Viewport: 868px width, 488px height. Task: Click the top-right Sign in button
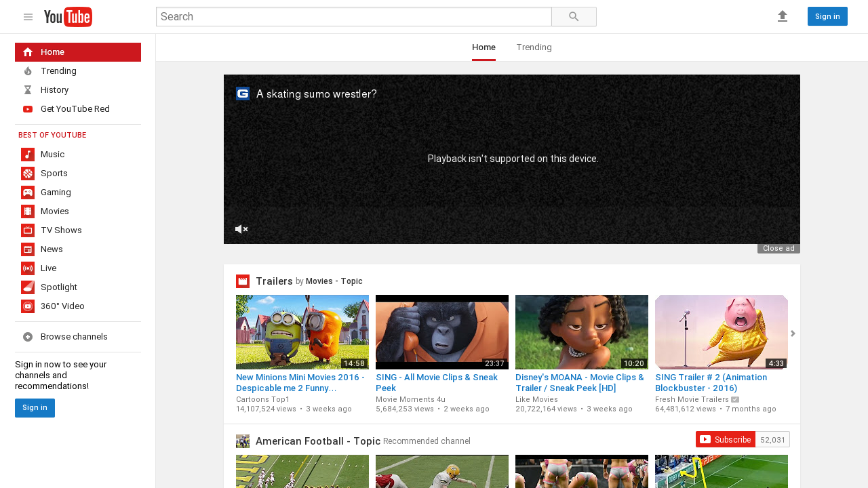(x=827, y=16)
